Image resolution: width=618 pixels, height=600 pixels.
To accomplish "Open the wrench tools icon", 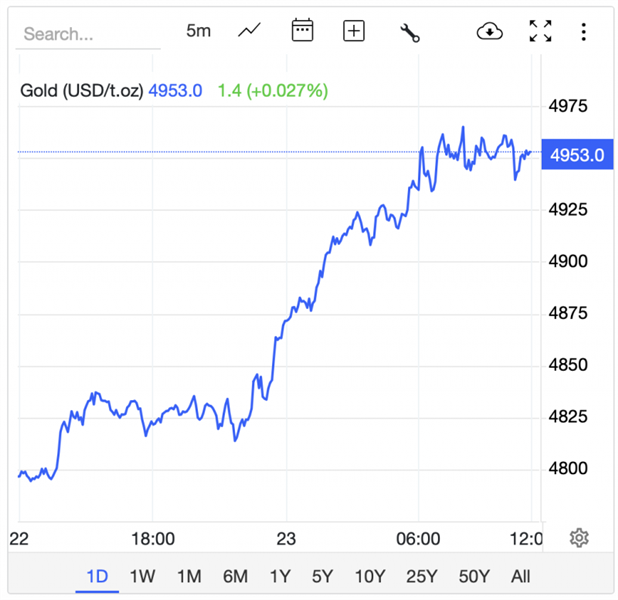I will (409, 32).
